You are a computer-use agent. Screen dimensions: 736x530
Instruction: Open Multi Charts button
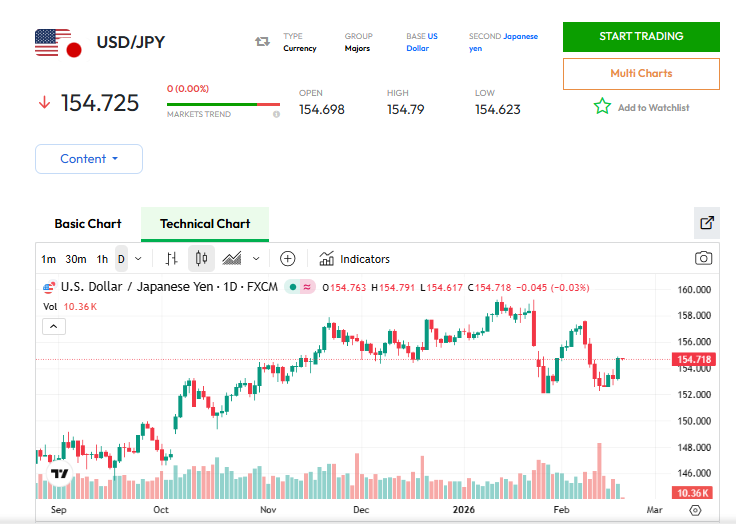click(x=641, y=74)
